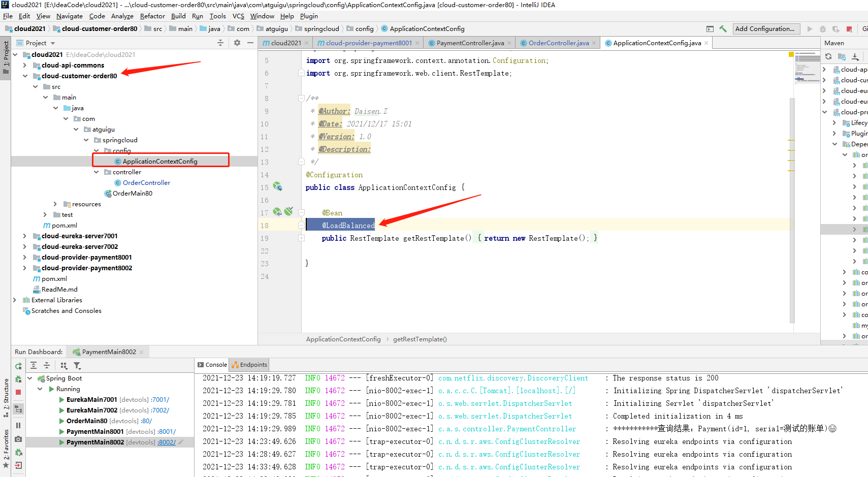
Task: Expand Lifecycle node in Maven panel
Action: (x=834, y=123)
